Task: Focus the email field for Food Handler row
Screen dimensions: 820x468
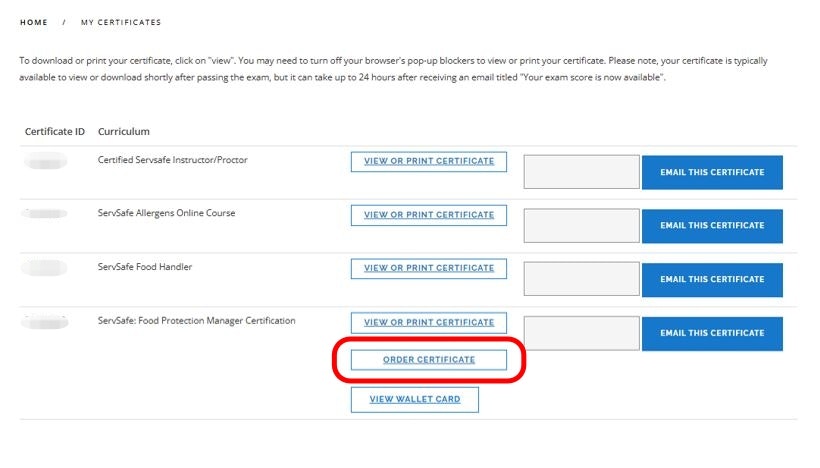Action: tap(581, 279)
